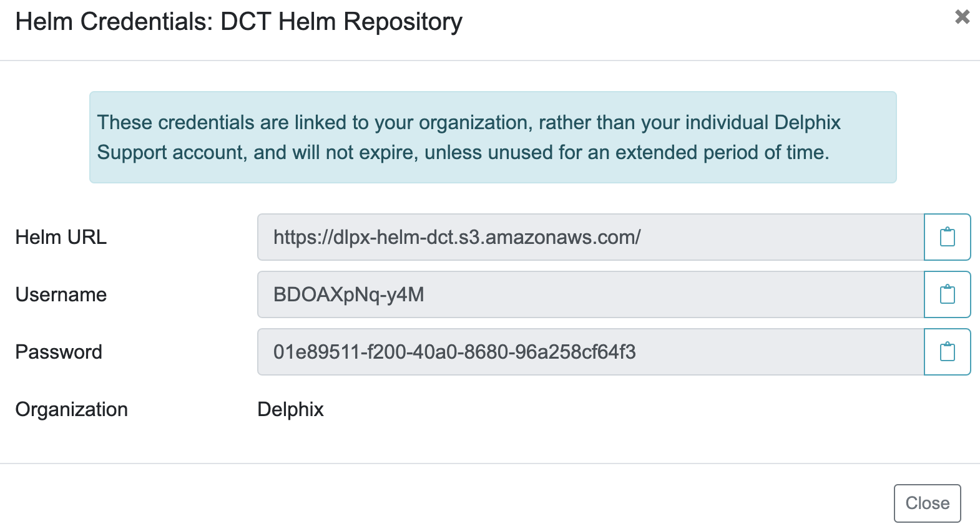Dismiss dialog with the X icon

(962, 17)
